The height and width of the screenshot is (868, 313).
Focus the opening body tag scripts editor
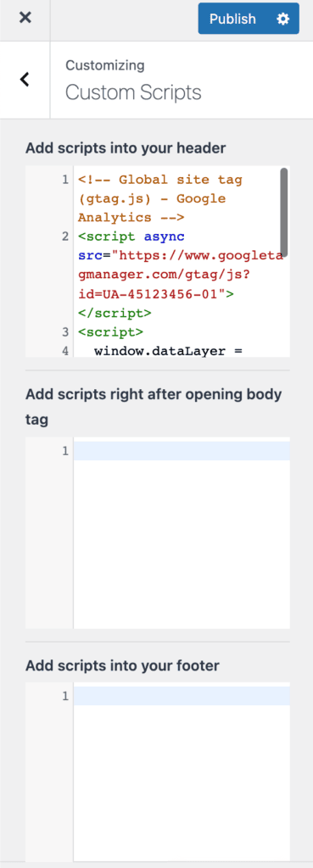click(182, 533)
